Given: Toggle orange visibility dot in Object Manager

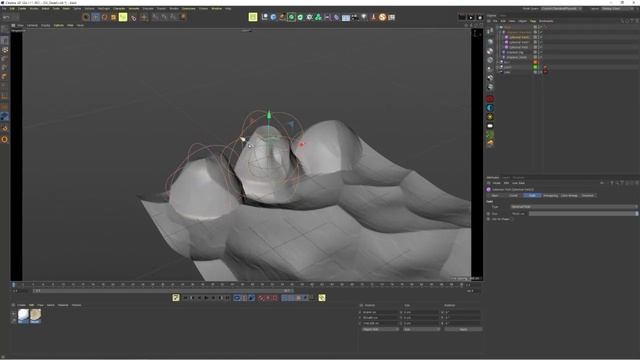Looking at the screenshot, I should [x=535, y=62].
